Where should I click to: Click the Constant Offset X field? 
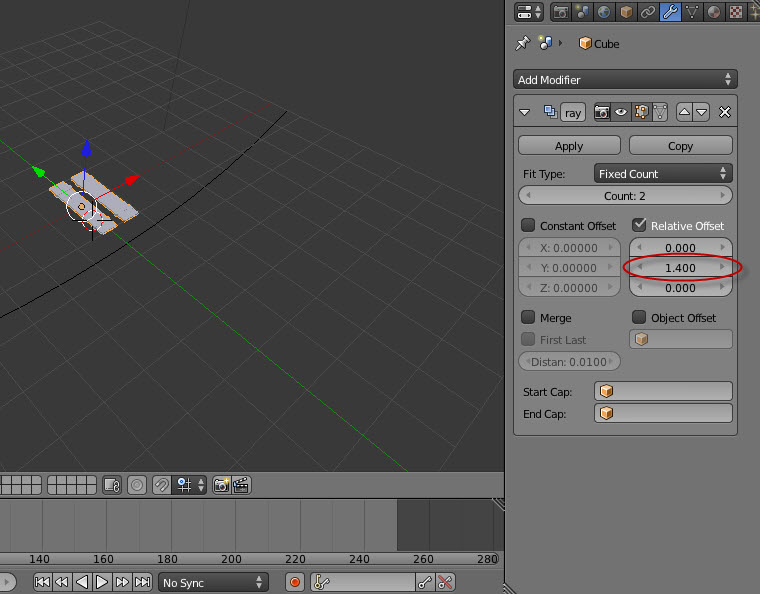(x=569, y=248)
